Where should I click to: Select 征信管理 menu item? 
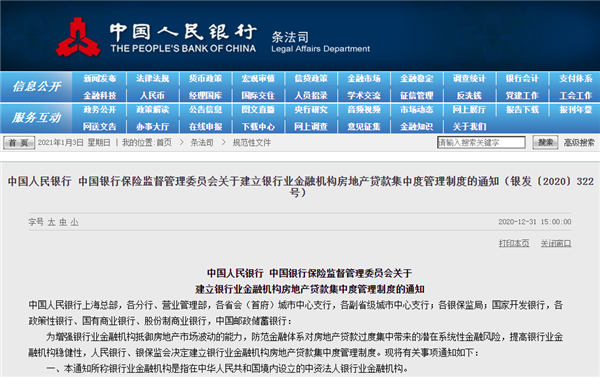417,95
